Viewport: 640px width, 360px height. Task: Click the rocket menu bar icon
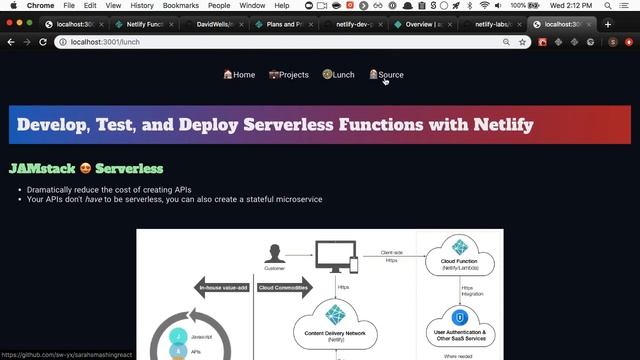click(456, 6)
